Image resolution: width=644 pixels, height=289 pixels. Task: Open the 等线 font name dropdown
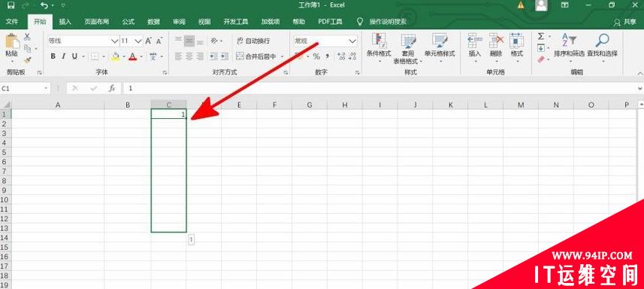(x=114, y=41)
